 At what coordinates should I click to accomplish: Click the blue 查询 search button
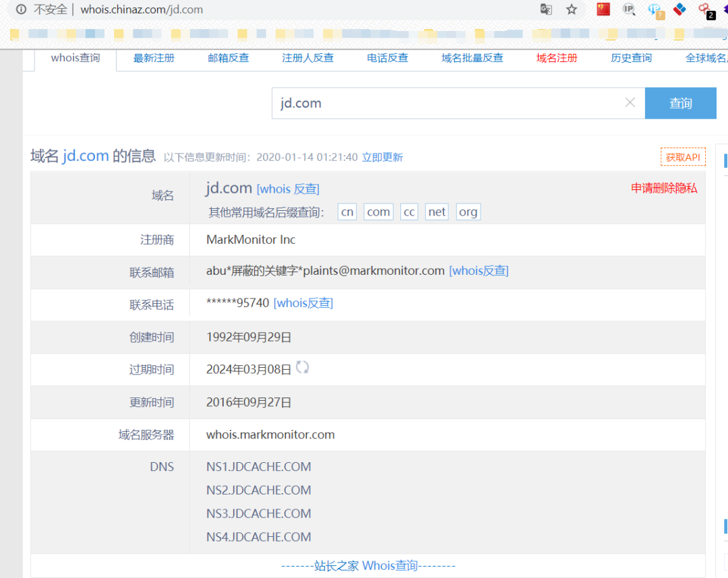(x=681, y=103)
